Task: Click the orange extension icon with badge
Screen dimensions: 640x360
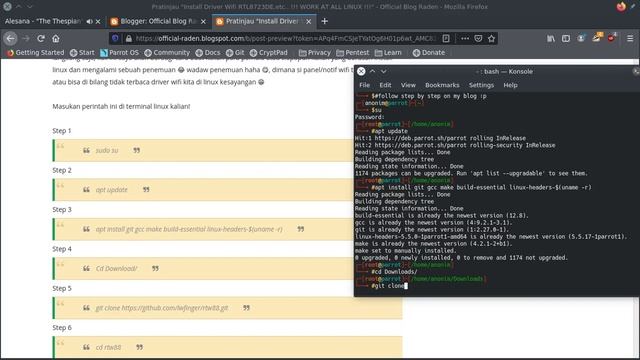Action: pos(597,38)
